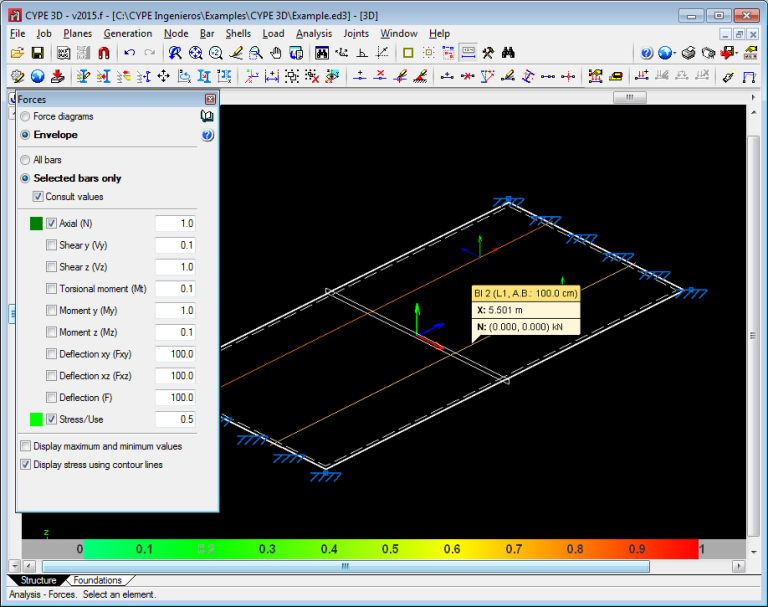Image resolution: width=768 pixels, height=607 pixels.
Task: Disable Display stress using contour lines
Action: (x=25, y=464)
